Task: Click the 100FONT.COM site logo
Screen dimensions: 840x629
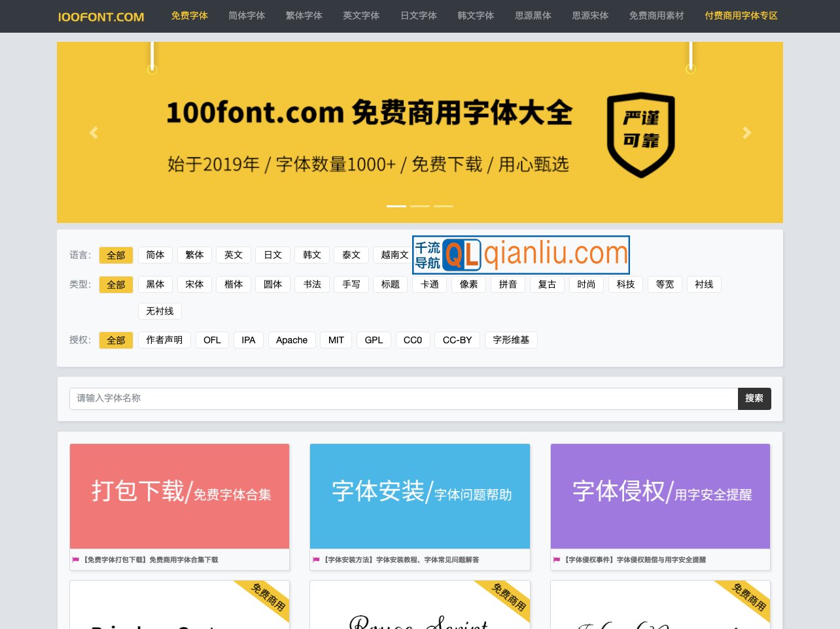Action: pyautogui.click(x=101, y=16)
